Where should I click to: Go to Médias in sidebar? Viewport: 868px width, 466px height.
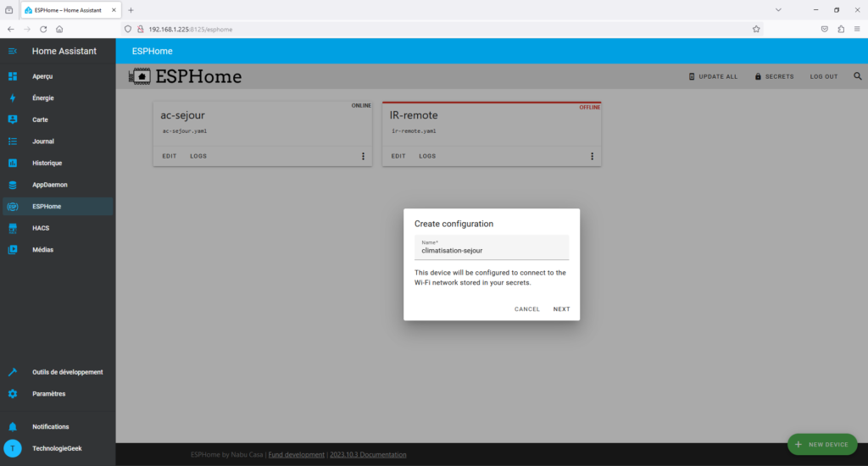[42, 249]
